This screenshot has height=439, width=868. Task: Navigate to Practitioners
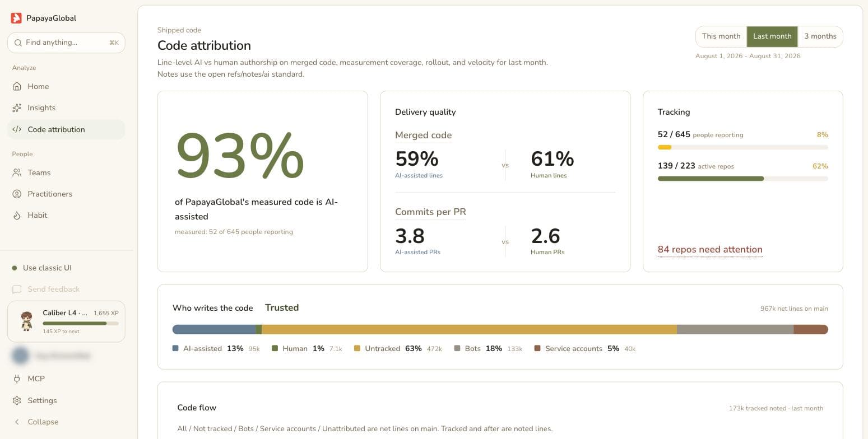[x=66, y=194]
